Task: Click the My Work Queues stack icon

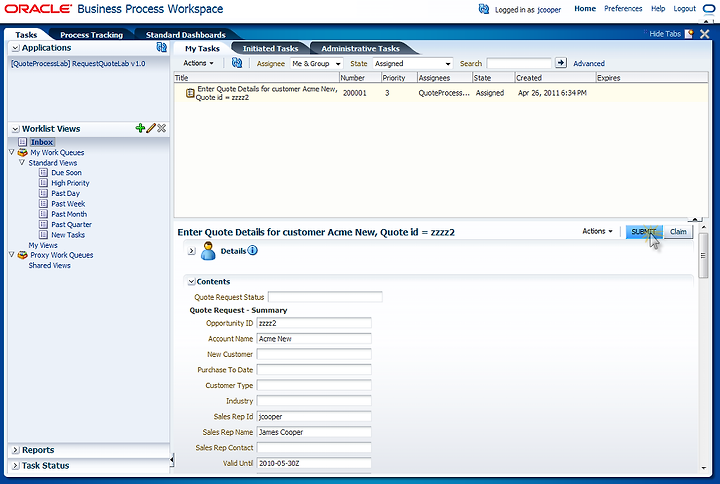Action: 22,152
